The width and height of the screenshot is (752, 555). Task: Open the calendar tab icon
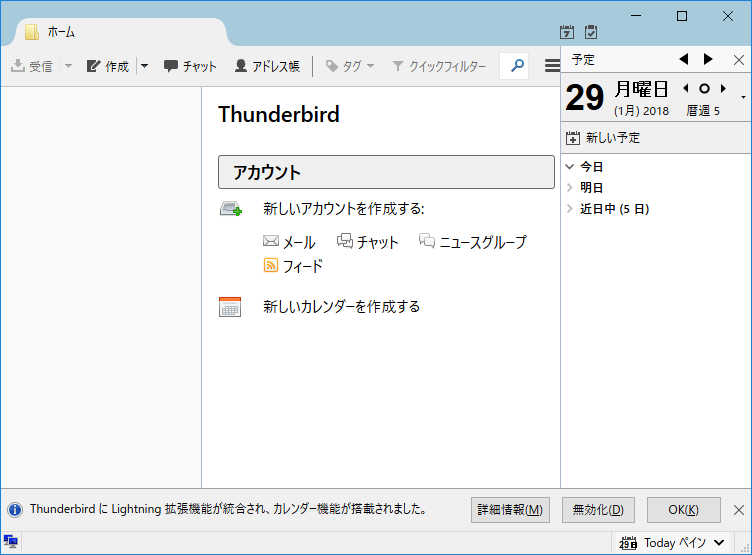[567, 32]
